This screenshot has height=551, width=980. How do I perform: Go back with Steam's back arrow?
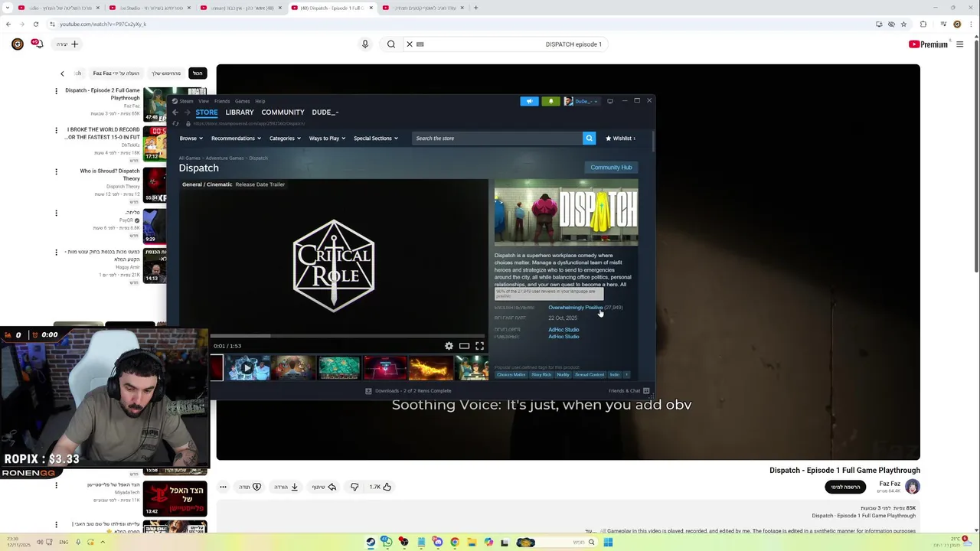click(175, 112)
